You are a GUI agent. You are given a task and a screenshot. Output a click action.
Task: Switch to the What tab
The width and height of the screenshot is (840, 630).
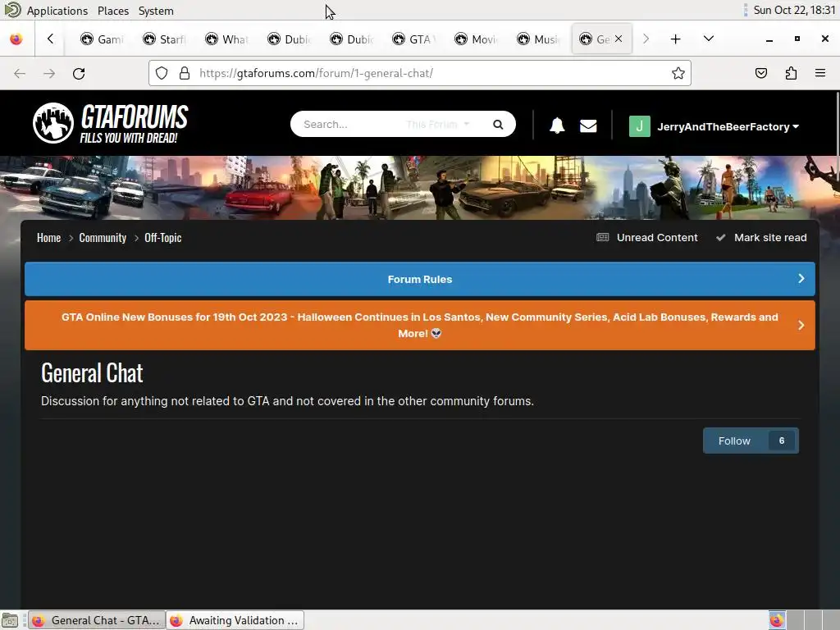coord(226,39)
